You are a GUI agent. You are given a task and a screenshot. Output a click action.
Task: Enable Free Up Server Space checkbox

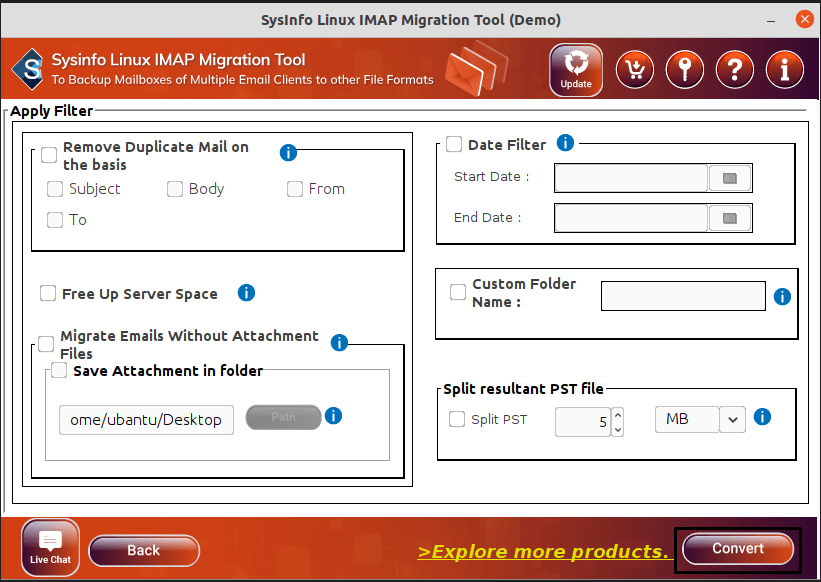pos(48,293)
